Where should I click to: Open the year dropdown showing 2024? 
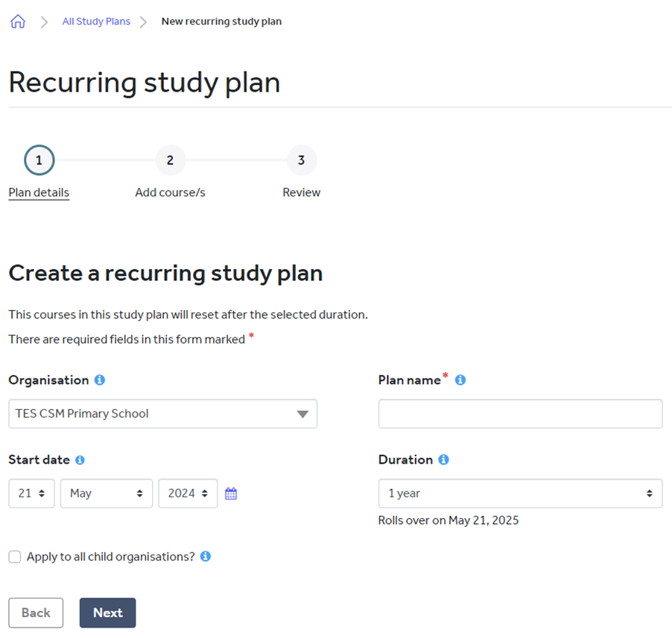[x=188, y=493]
